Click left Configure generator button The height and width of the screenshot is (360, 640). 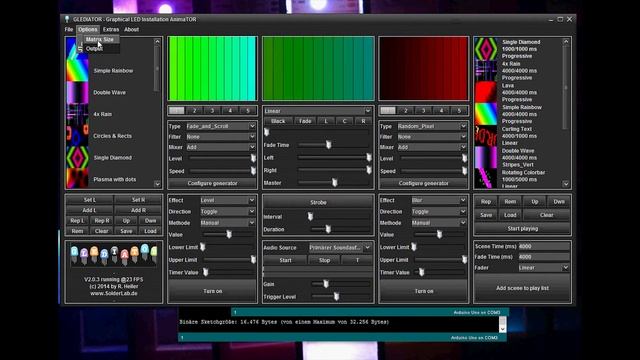pyautogui.click(x=212, y=183)
